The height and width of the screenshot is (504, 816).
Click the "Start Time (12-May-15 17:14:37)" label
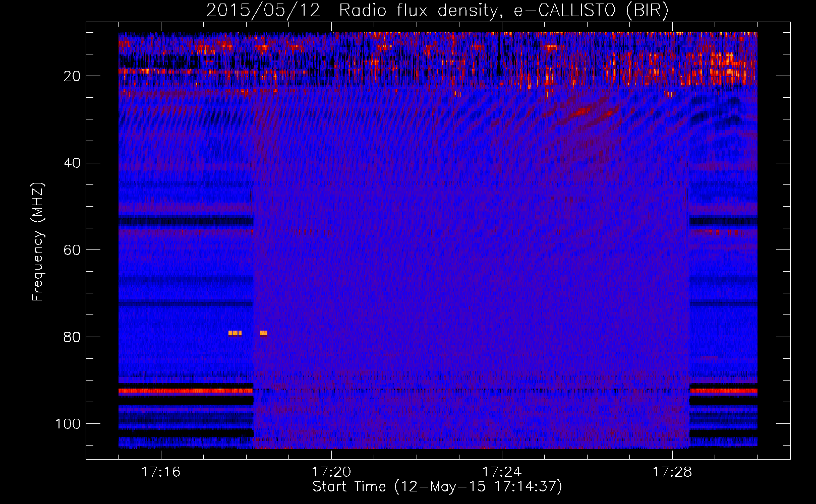(437, 487)
